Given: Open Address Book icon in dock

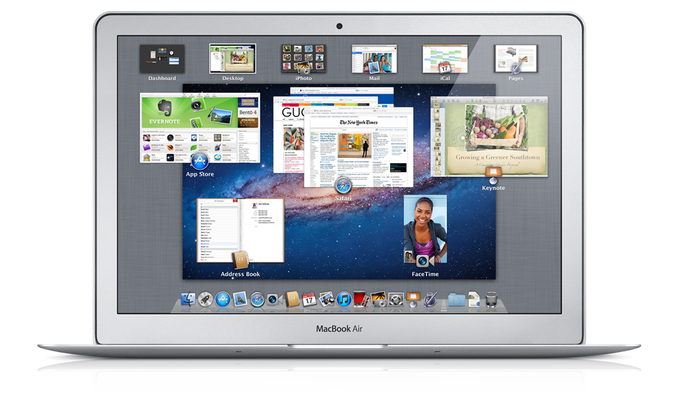Looking at the screenshot, I should [293, 299].
